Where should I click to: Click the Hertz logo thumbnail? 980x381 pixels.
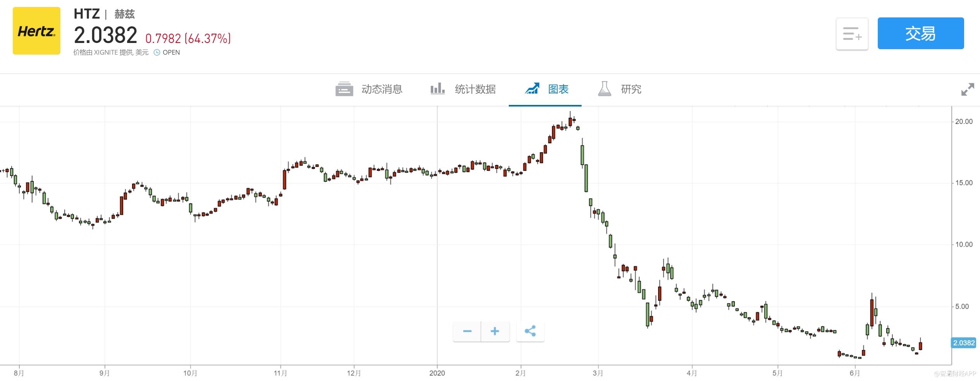(36, 31)
